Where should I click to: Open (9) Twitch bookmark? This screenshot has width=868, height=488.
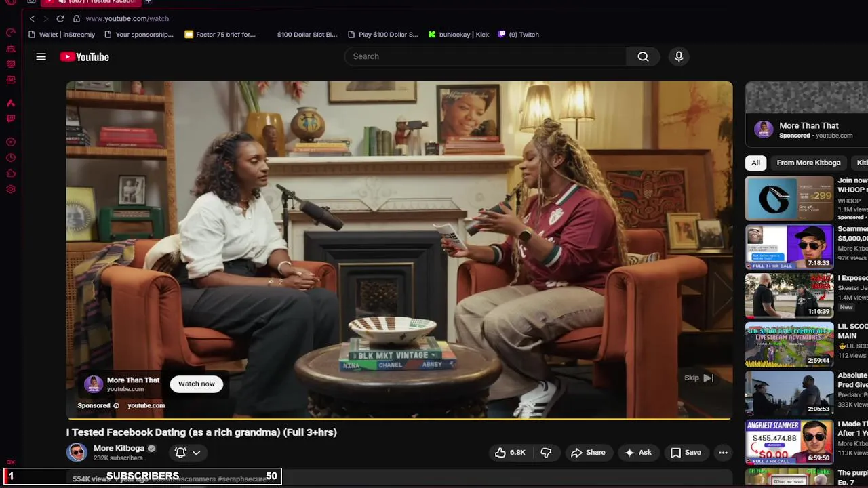518,34
